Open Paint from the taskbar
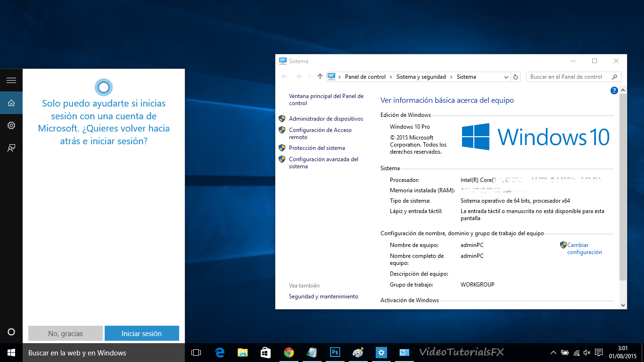Viewport: 644px width, 362px height. click(x=358, y=352)
